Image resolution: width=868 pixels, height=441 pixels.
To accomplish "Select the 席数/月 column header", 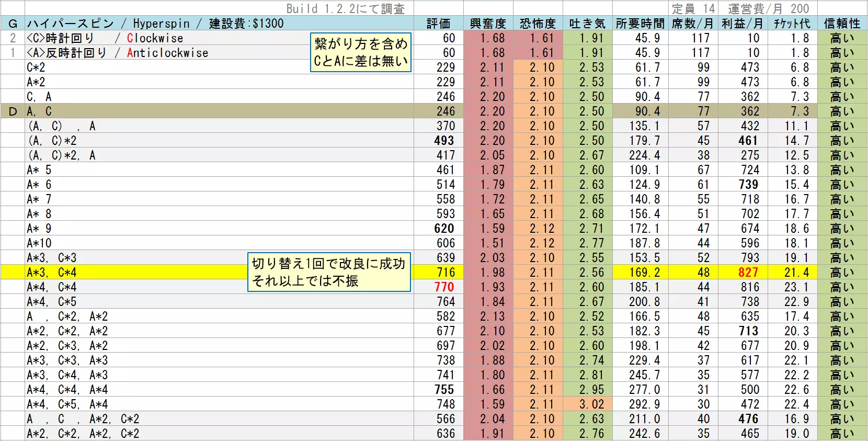I will point(693,24).
